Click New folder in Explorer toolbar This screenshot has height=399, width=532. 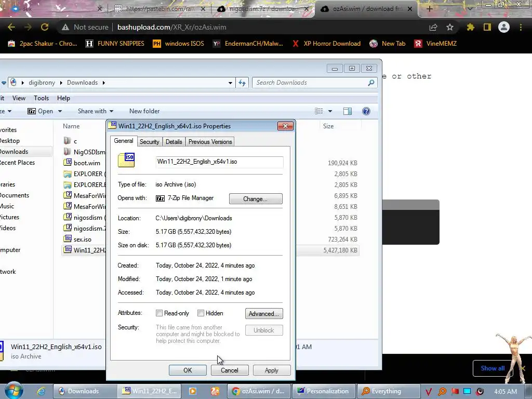(144, 111)
